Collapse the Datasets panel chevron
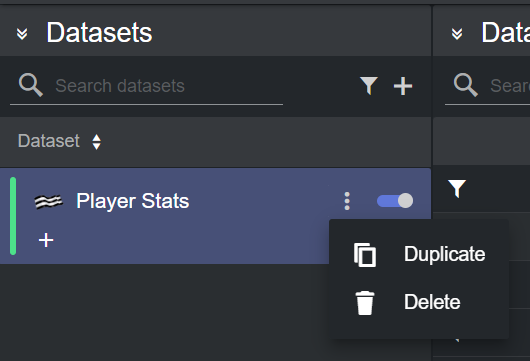Image resolution: width=530 pixels, height=361 pixels. point(22,34)
